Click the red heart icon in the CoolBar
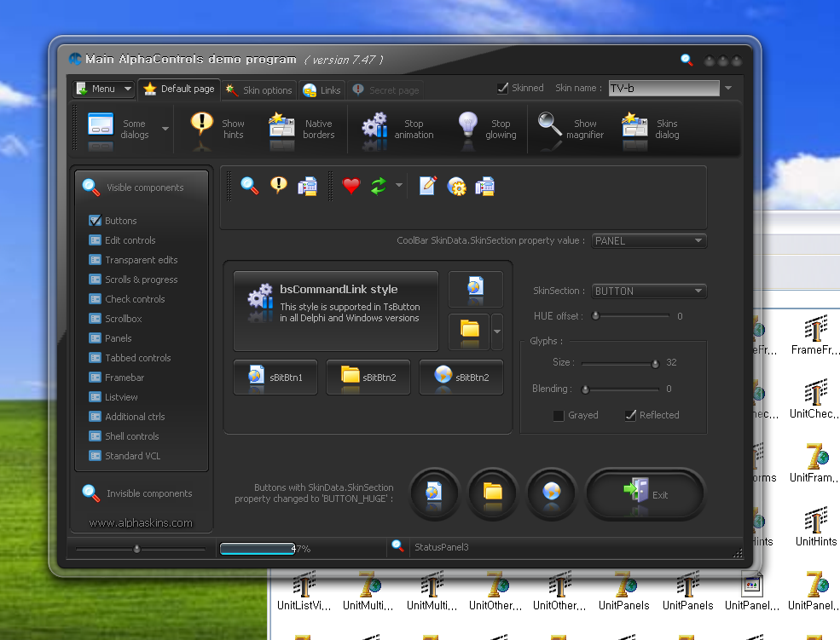 point(350,186)
